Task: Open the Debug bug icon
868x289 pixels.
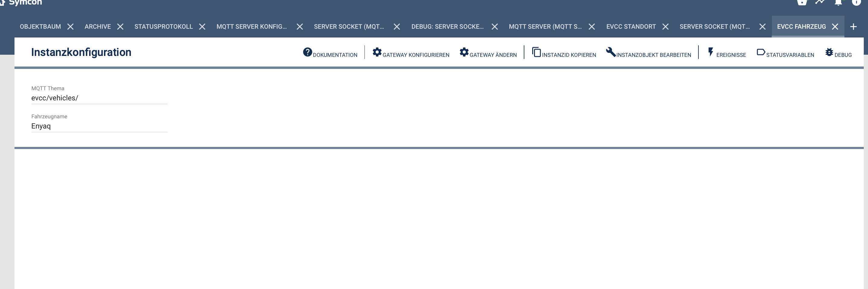Action: pyautogui.click(x=829, y=52)
